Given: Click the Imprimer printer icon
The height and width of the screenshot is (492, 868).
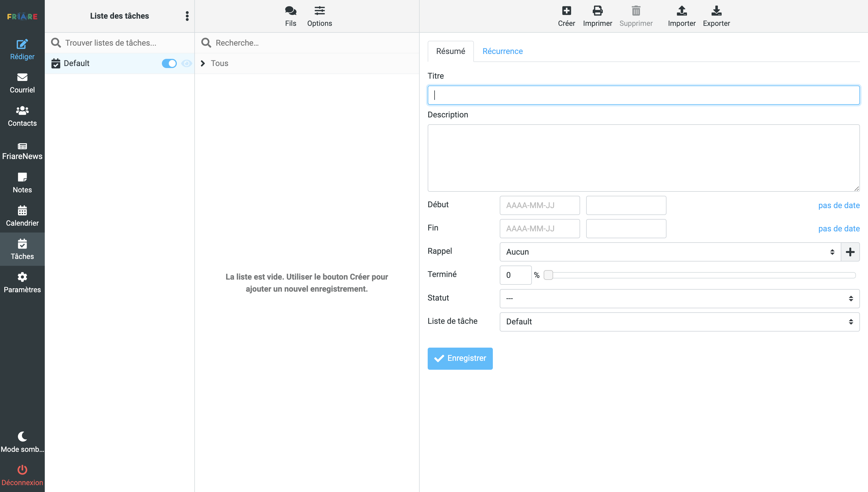Looking at the screenshot, I should [x=597, y=11].
